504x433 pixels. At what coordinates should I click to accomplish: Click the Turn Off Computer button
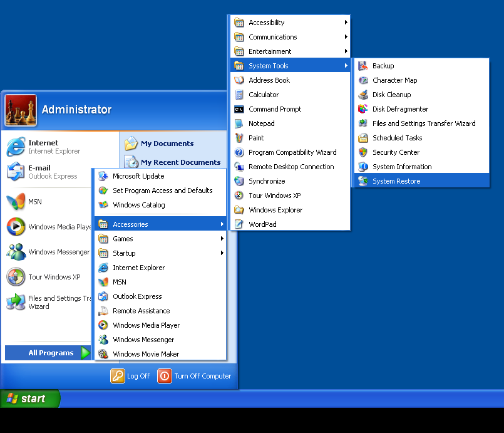[194, 376]
